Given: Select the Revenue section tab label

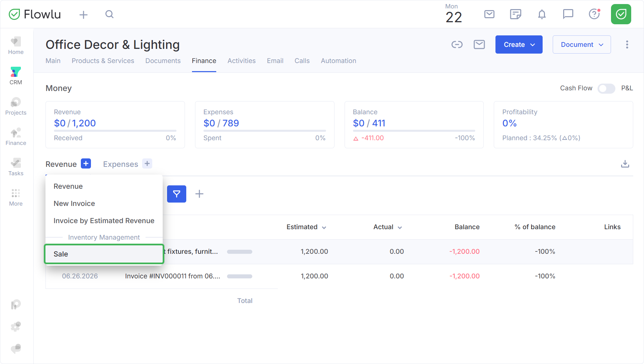Looking at the screenshot, I should (61, 164).
